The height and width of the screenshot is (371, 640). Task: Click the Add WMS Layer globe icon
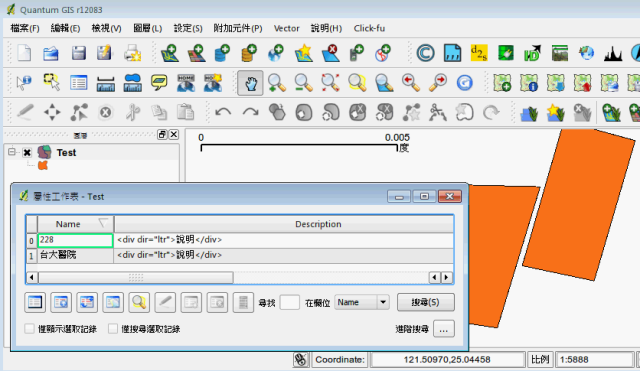276,53
